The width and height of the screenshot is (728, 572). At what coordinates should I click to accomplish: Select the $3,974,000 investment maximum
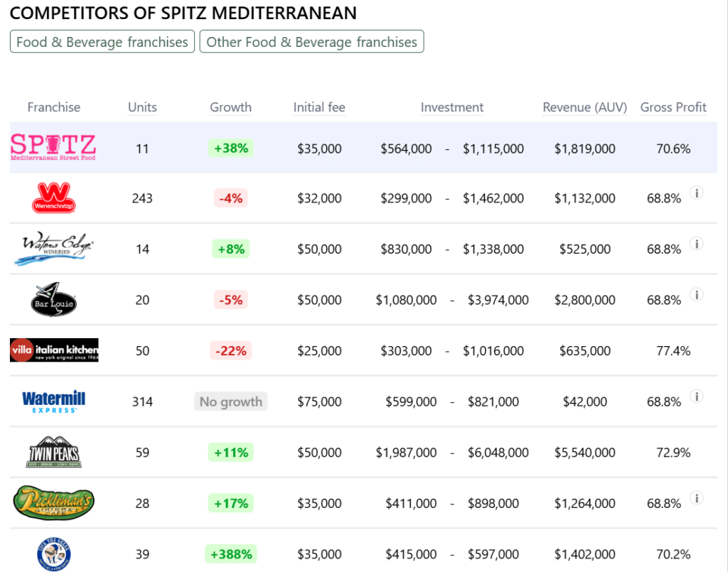point(498,300)
